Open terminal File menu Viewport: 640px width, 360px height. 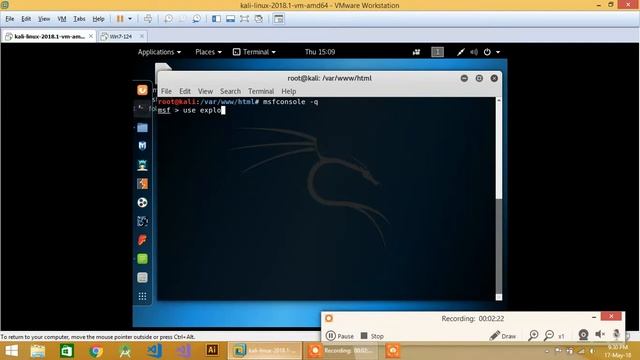coord(166,91)
